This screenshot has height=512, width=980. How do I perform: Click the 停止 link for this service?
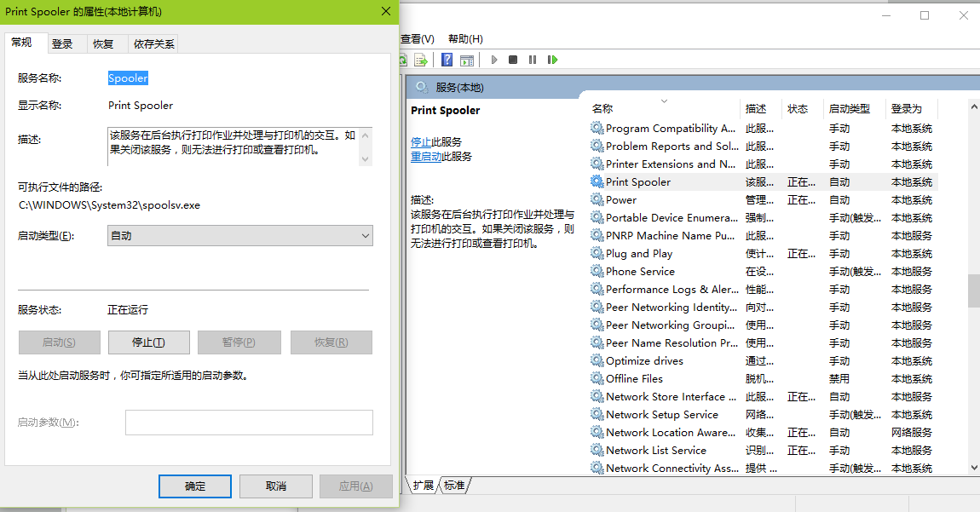click(x=421, y=142)
